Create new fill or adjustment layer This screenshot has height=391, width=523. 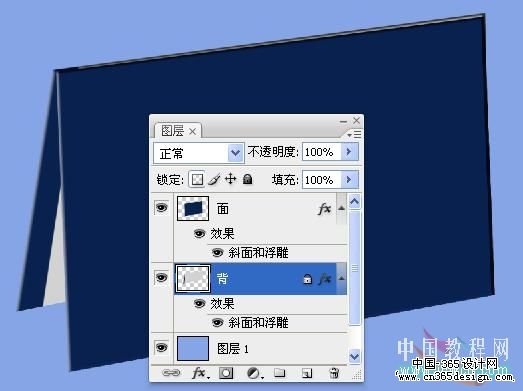tap(255, 373)
